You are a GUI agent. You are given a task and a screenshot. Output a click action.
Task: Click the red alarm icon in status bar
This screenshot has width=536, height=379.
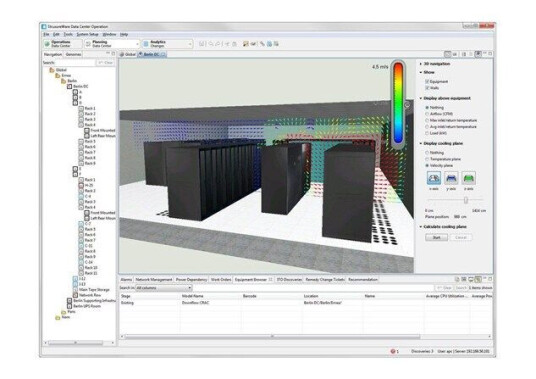(393, 351)
